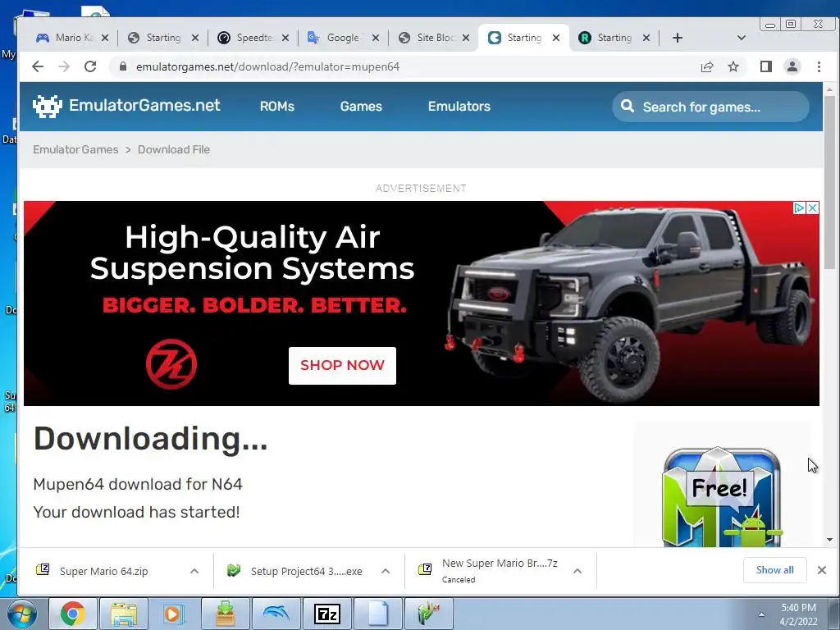Image resolution: width=840 pixels, height=630 pixels.
Task: Close the Site Blocked tab
Action: (466, 38)
